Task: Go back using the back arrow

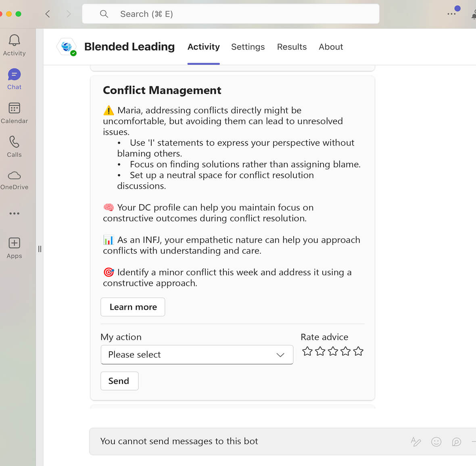Action: (48, 14)
